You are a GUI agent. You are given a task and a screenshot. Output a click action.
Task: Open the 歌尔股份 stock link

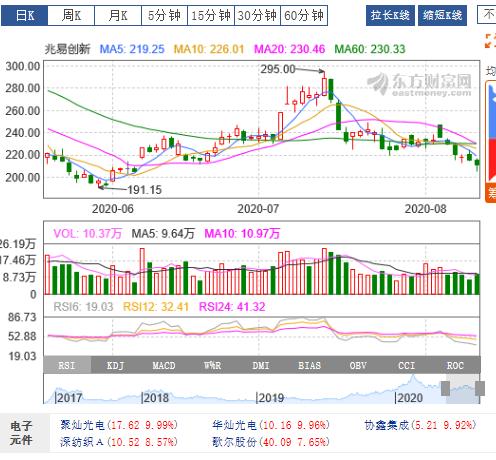tap(234, 442)
